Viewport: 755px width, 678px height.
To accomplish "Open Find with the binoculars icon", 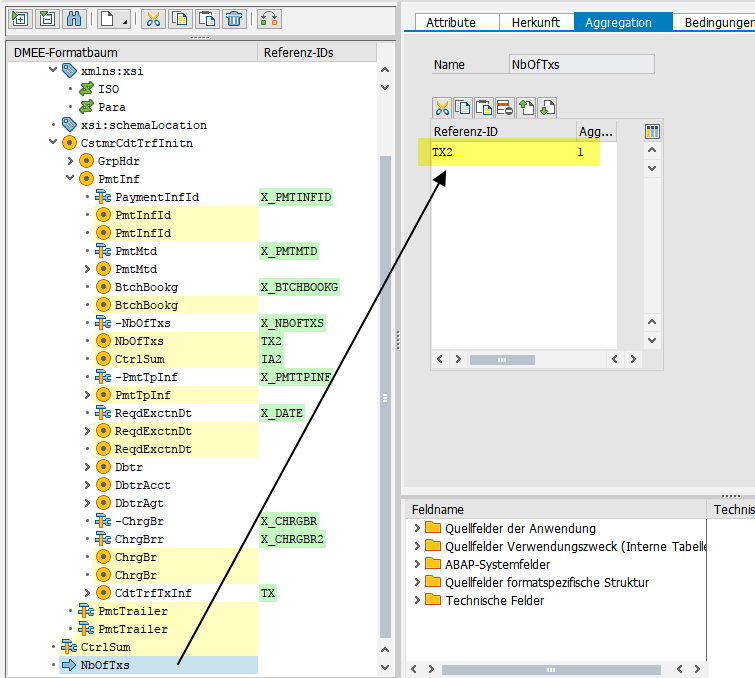I will pyautogui.click(x=73, y=19).
